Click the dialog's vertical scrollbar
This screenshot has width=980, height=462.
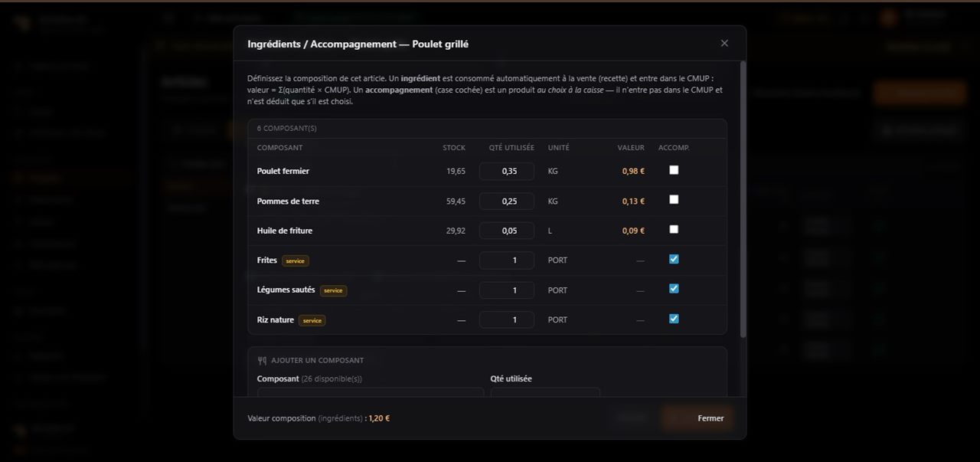pyautogui.click(x=743, y=201)
